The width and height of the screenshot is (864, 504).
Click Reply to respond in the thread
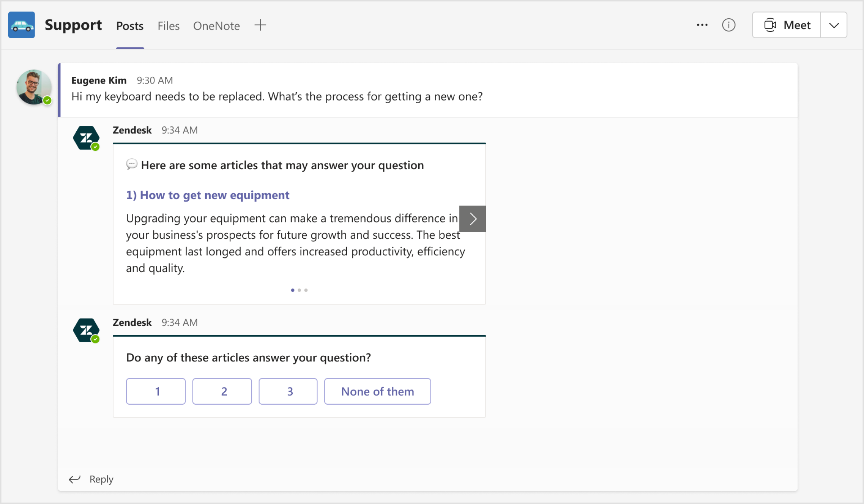(x=101, y=479)
